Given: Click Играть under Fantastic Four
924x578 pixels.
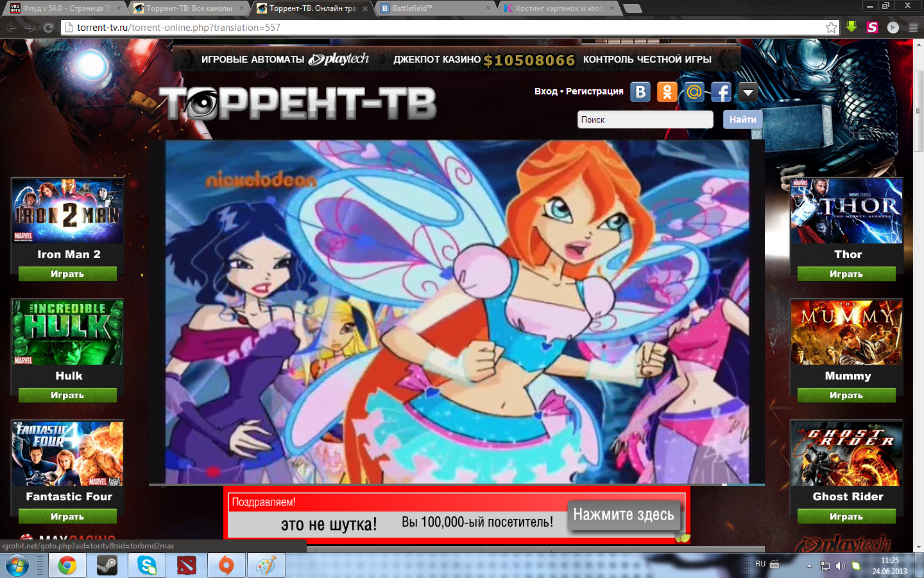Looking at the screenshot, I should [67, 516].
